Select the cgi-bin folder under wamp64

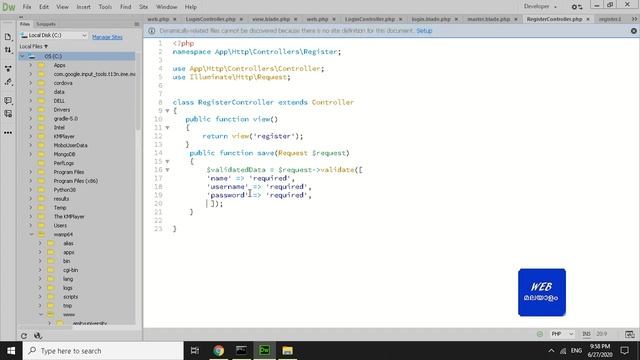point(71,270)
